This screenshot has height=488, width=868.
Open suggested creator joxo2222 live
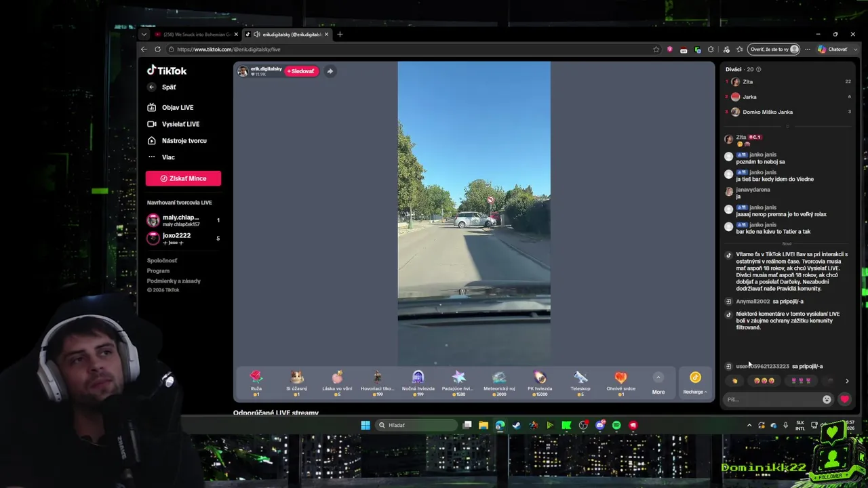click(x=183, y=238)
